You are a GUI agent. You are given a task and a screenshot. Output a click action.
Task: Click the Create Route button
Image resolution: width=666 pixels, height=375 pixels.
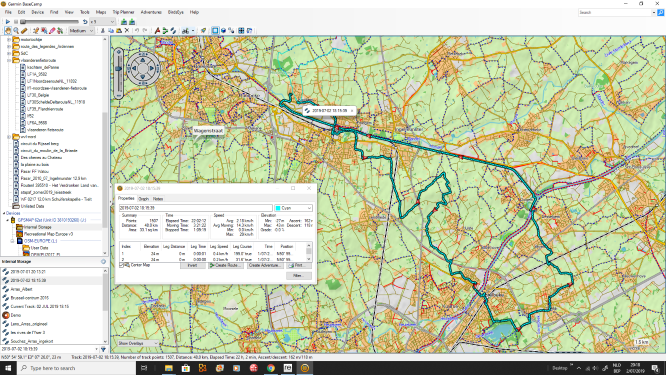click(226, 265)
